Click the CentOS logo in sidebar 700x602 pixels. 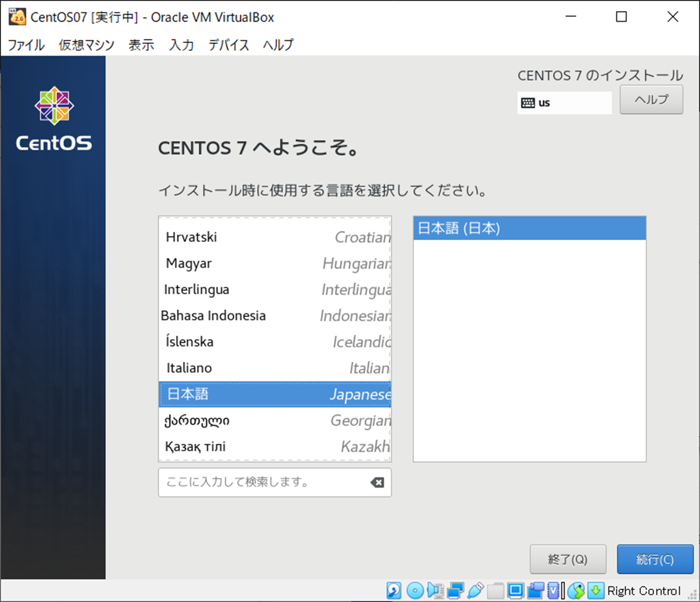[54, 119]
